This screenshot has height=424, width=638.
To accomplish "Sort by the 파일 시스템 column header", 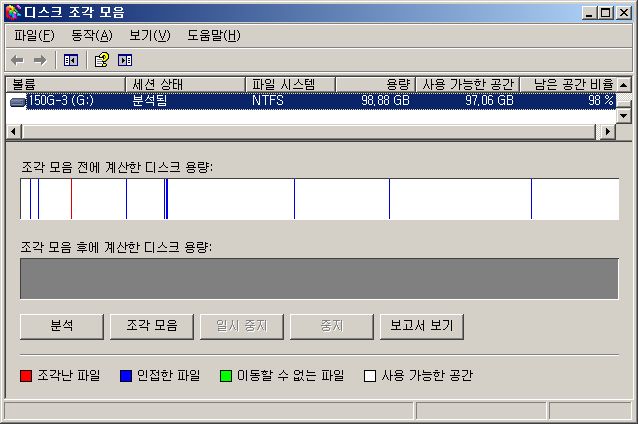I will (291, 85).
